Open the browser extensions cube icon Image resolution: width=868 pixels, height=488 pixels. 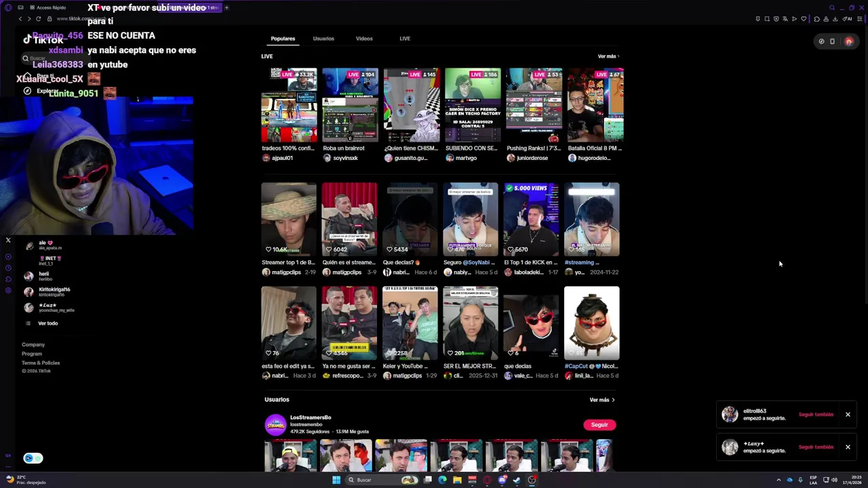tap(816, 19)
